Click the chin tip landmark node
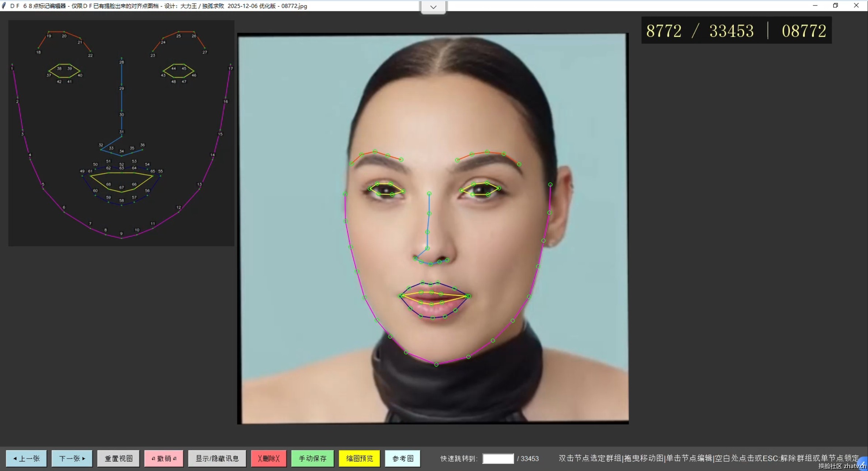This screenshot has width=868, height=471. click(x=436, y=364)
